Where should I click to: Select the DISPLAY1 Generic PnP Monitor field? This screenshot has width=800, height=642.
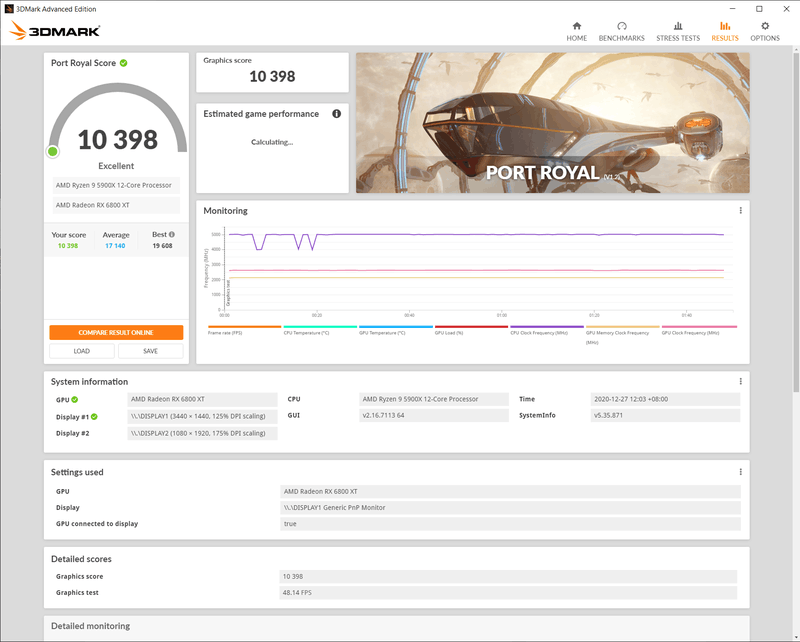coord(510,507)
